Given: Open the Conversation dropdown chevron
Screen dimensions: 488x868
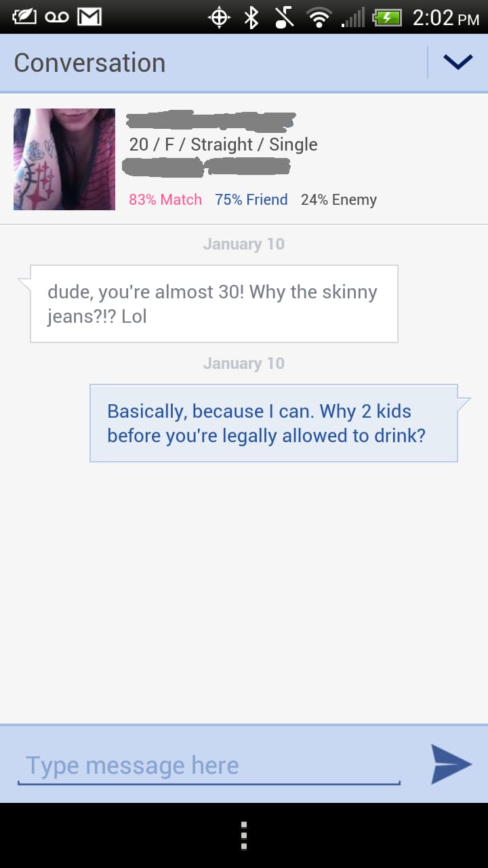Looking at the screenshot, I should click(457, 62).
